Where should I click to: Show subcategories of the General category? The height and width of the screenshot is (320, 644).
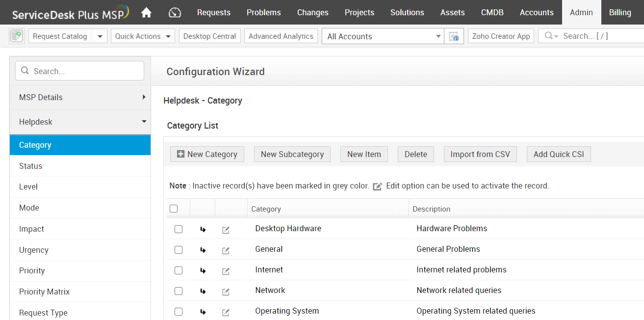tap(203, 250)
